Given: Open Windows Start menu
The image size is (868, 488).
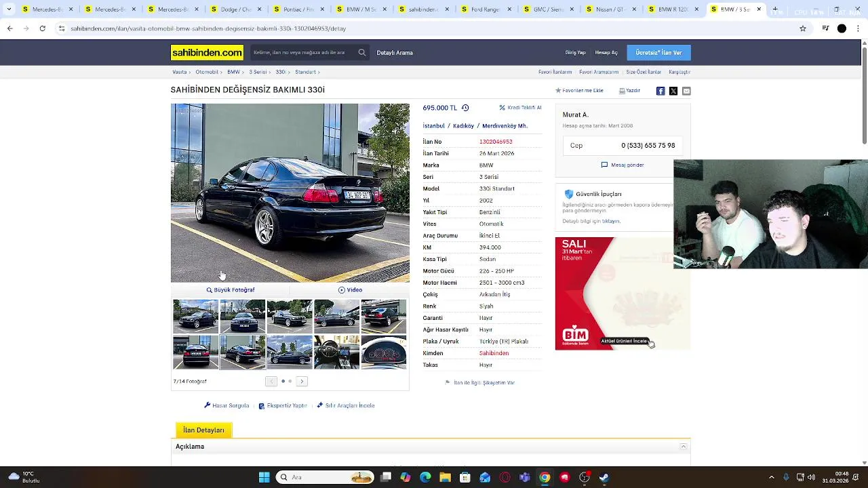Looking at the screenshot, I should [264, 477].
